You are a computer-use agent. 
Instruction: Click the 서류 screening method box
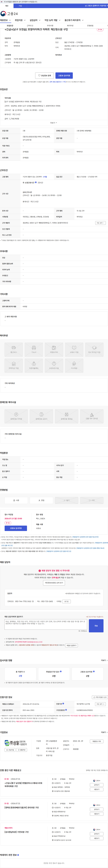point(16,500)
